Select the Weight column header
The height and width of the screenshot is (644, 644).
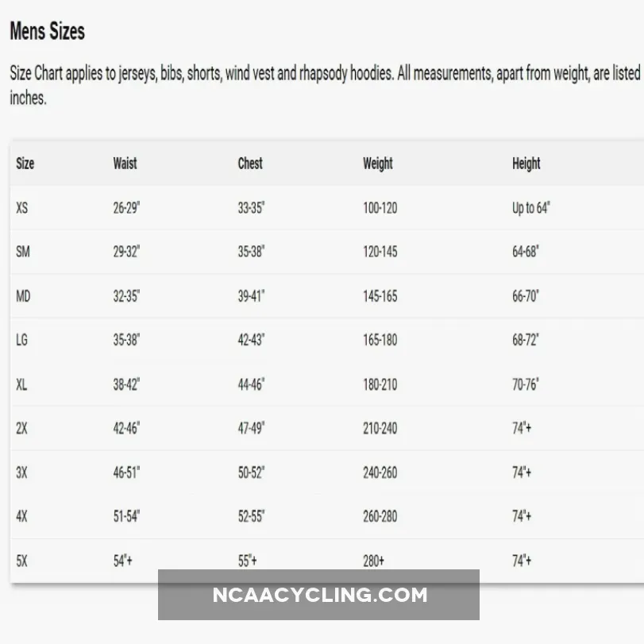[x=378, y=164]
